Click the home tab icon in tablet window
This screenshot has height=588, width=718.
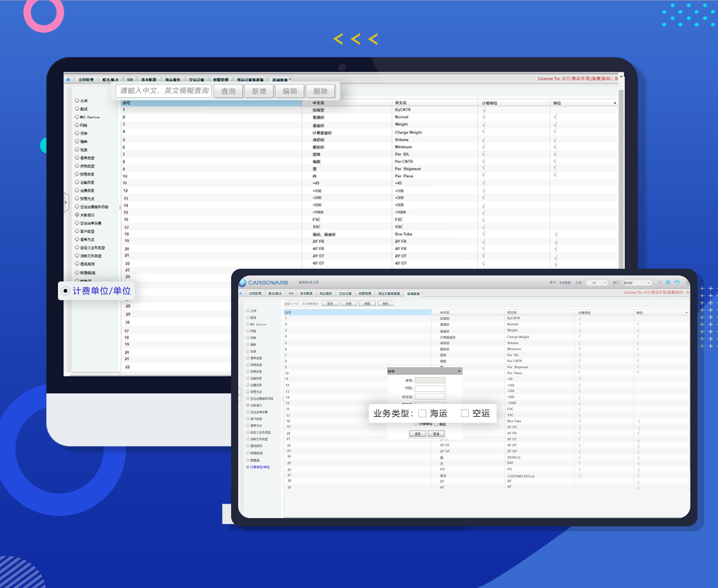(241, 293)
